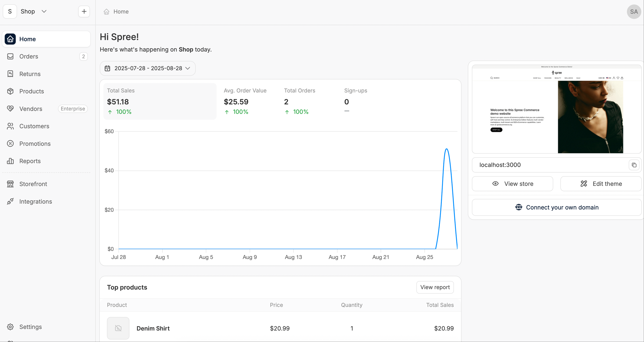Click Edit theme button
The height and width of the screenshot is (342, 644).
pos(601,184)
